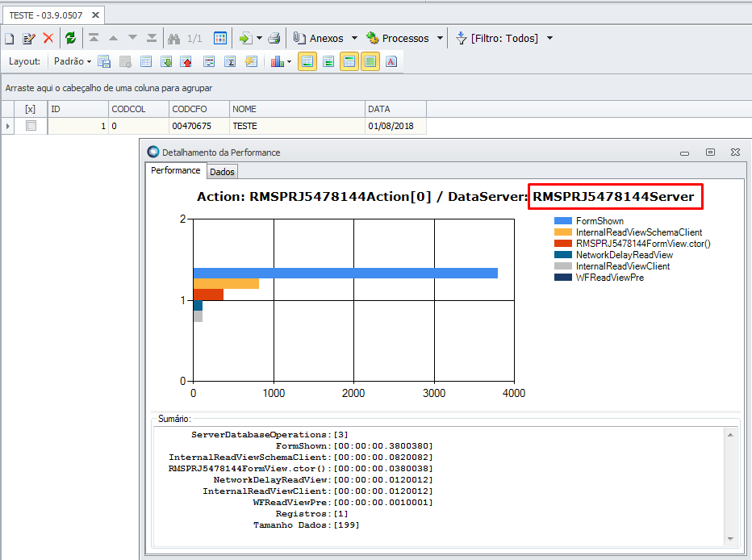
Task: Open the Padrão layout dropdown
Action: pyautogui.click(x=73, y=61)
